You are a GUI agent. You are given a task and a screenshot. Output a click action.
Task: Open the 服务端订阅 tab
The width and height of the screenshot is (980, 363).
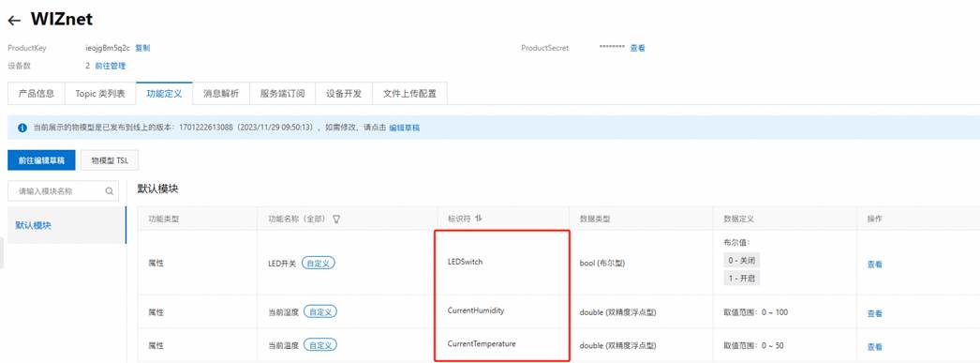click(282, 94)
